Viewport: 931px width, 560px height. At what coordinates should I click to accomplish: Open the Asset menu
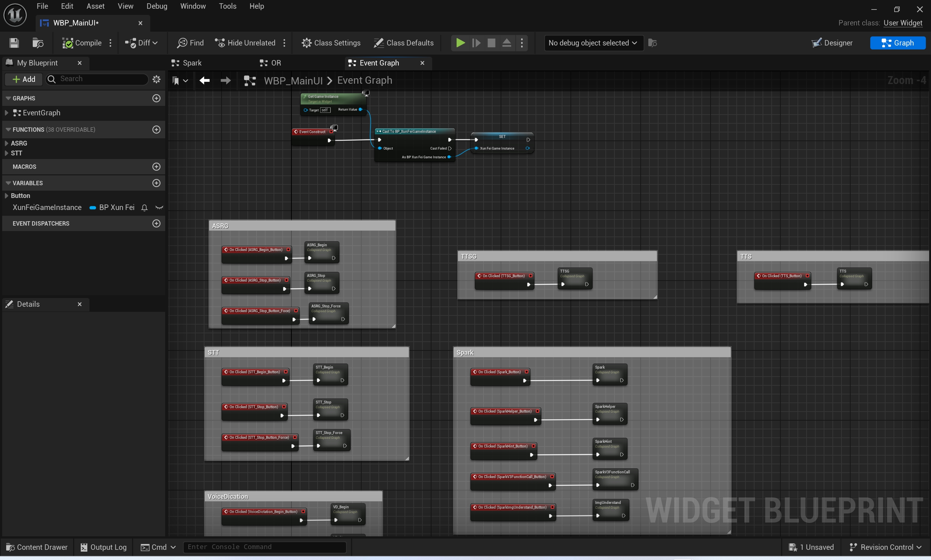coord(95,7)
